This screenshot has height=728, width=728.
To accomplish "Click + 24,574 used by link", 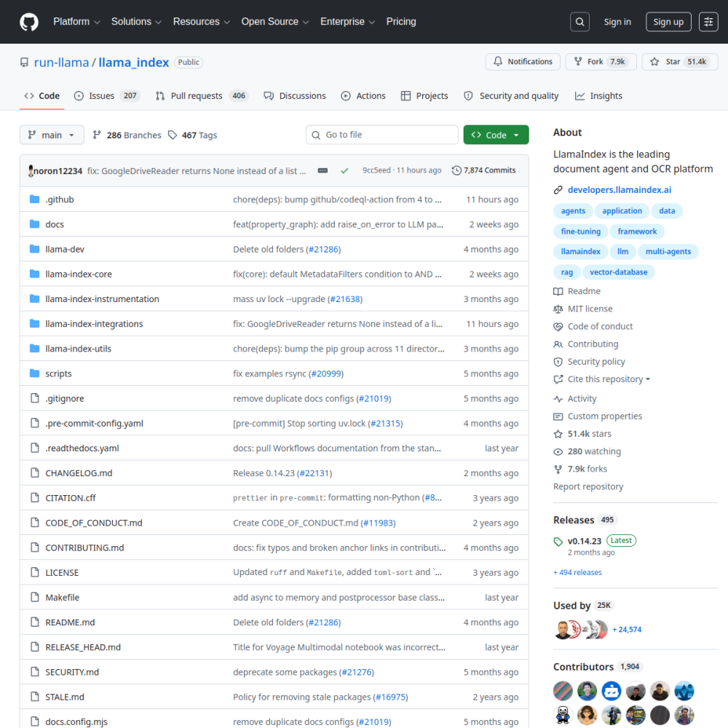I will point(627,630).
